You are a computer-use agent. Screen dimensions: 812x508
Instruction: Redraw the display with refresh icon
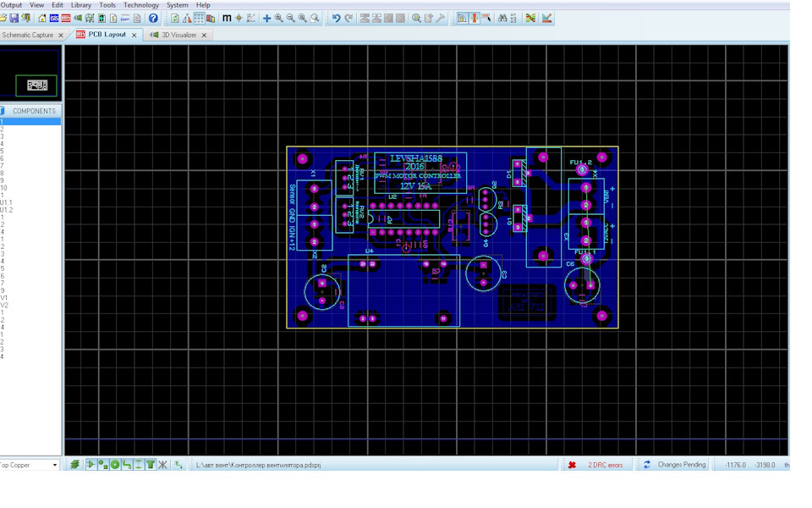[175, 18]
